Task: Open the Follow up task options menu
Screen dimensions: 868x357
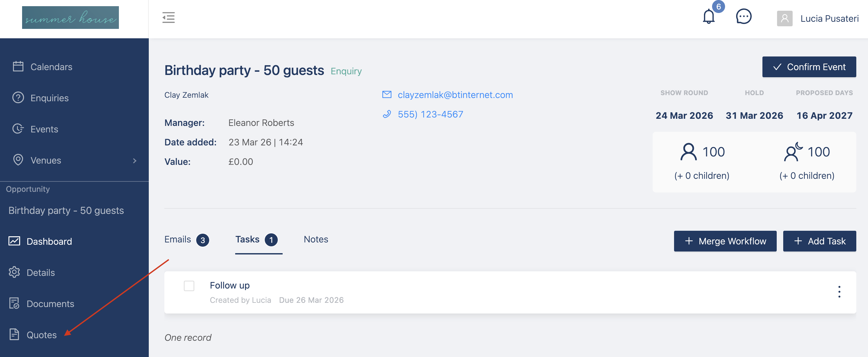Action: coord(839,292)
